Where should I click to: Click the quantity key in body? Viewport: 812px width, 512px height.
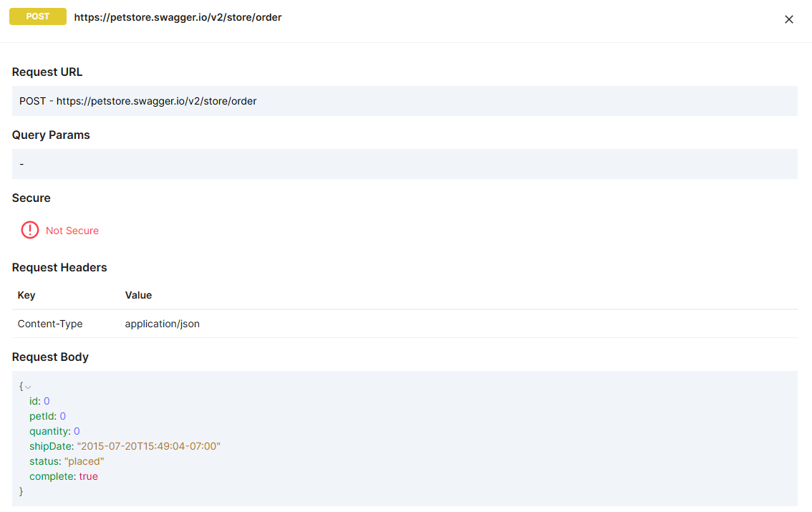pos(49,431)
